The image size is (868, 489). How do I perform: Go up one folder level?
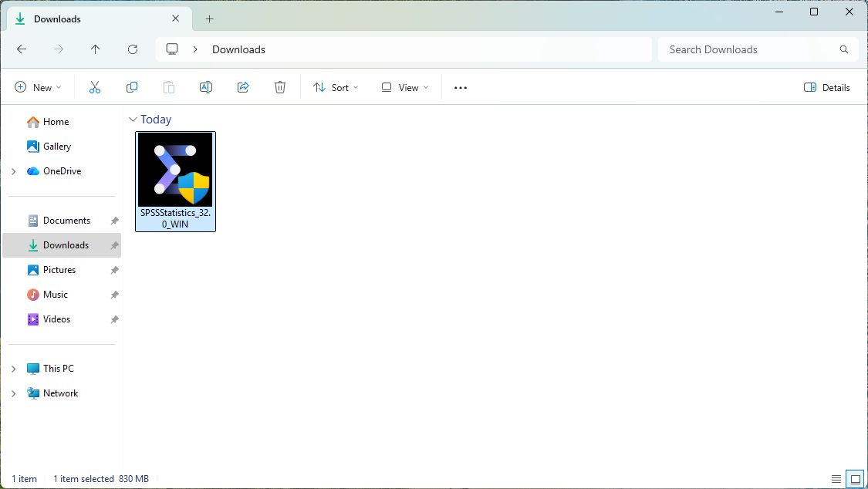pos(95,49)
